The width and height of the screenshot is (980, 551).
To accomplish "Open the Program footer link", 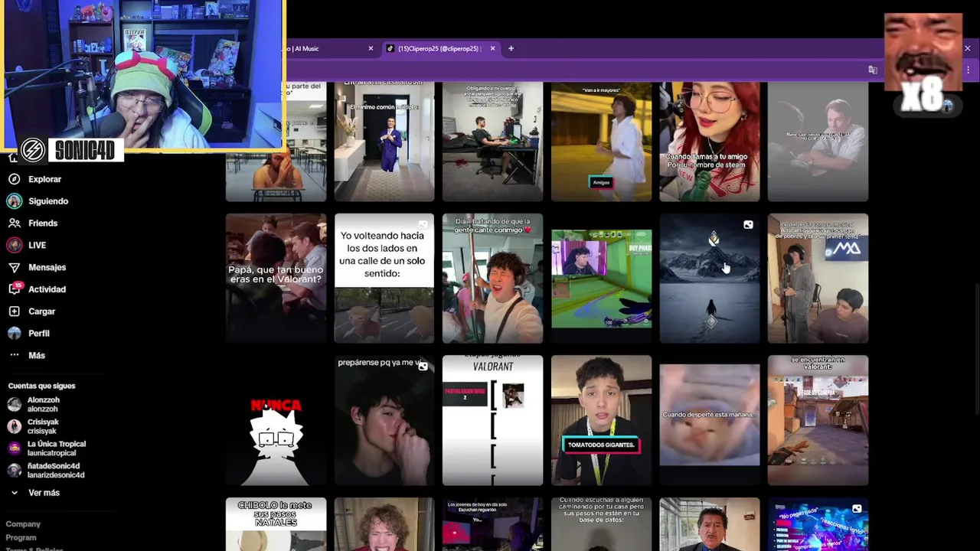I will pyautogui.click(x=21, y=538).
